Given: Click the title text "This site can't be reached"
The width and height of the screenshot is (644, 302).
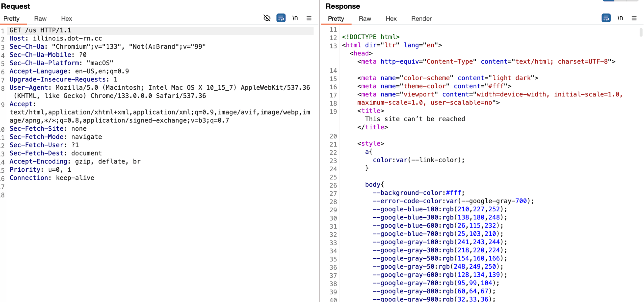Looking at the screenshot, I should click(415, 119).
